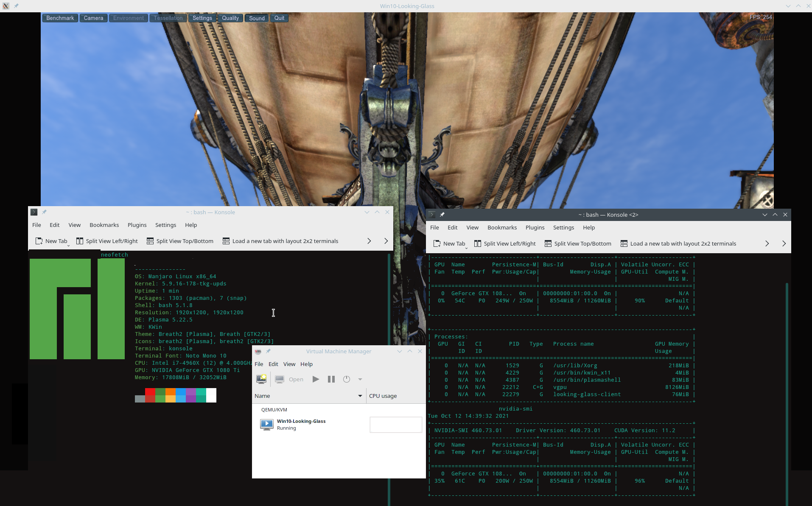Click New Tab icon in left Konsole

(39, 241)
